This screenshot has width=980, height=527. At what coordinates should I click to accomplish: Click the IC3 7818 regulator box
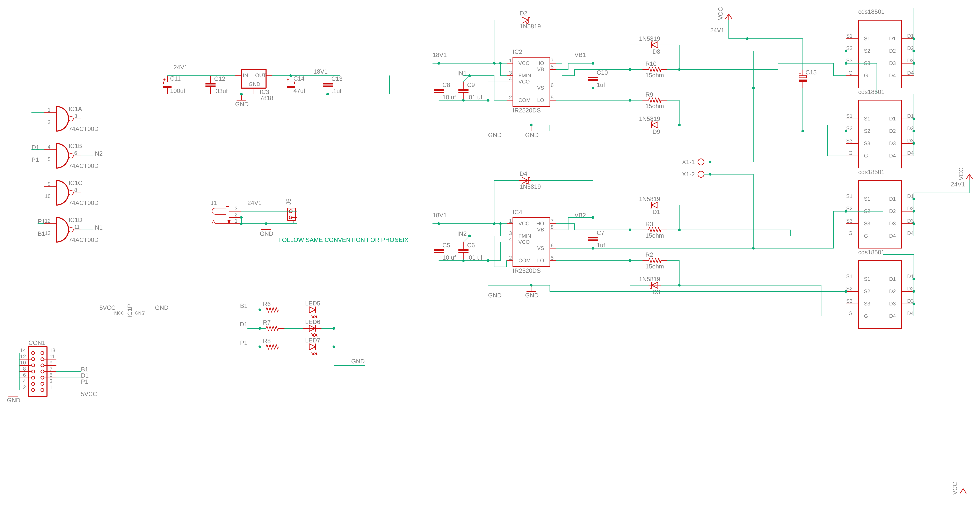(x=253, y=79)
